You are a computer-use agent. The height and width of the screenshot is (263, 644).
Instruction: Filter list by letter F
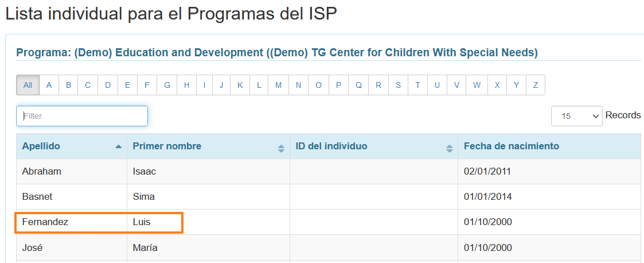click(147, 85)
